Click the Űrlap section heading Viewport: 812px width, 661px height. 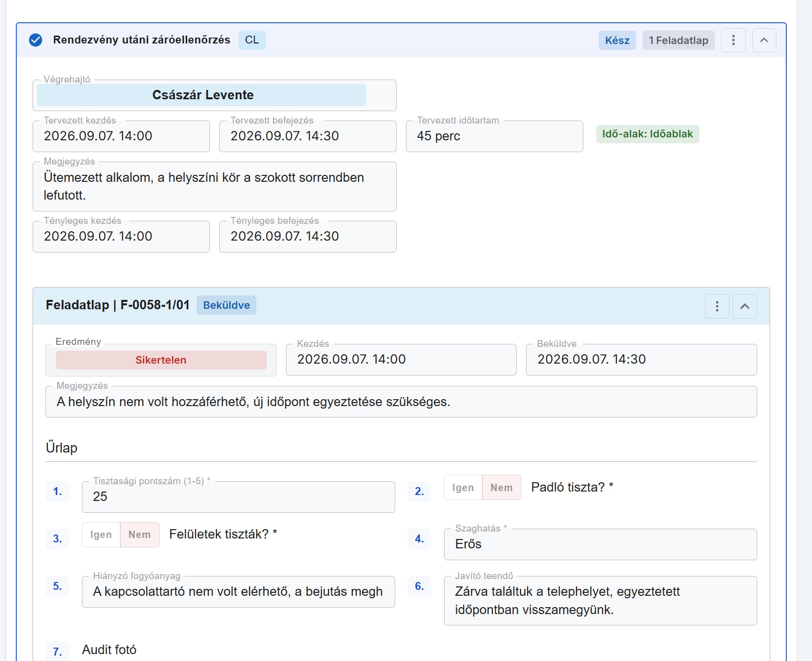[62, 448]
